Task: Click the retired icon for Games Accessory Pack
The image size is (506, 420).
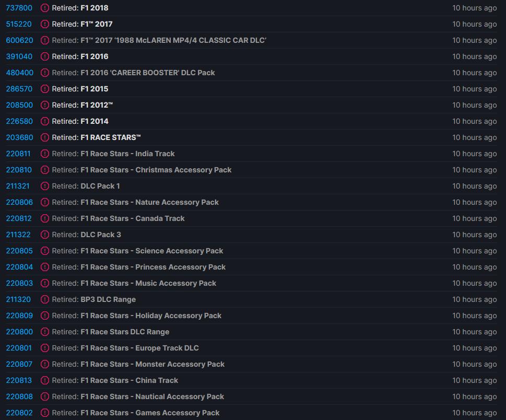Action: coord(45,413)
